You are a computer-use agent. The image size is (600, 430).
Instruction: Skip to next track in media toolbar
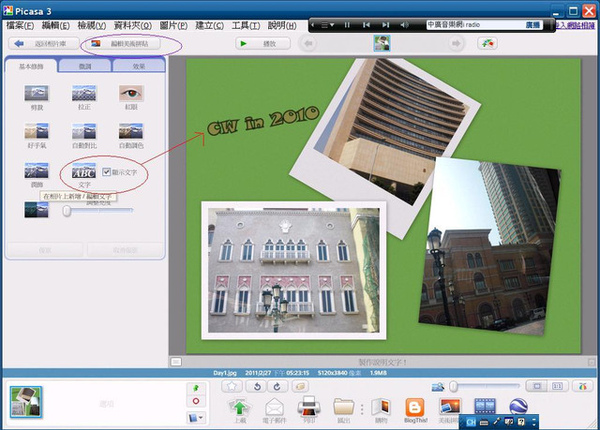(x=385, y=25)
